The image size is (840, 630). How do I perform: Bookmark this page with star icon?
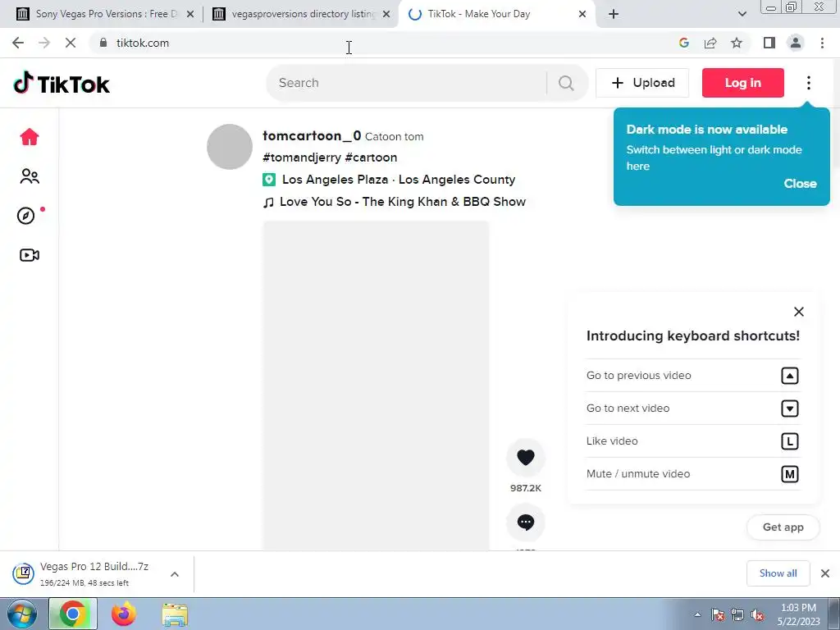(737, 43)
